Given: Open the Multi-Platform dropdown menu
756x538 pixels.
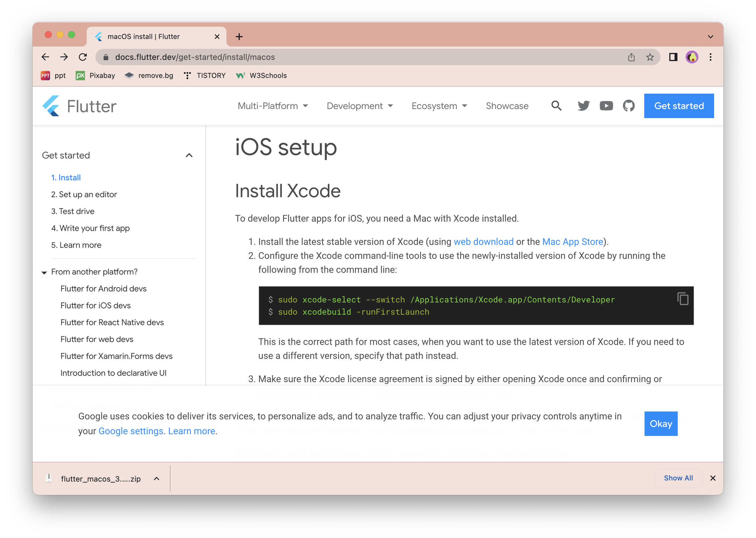Looking at the screenshot, I should coord(272,106).
